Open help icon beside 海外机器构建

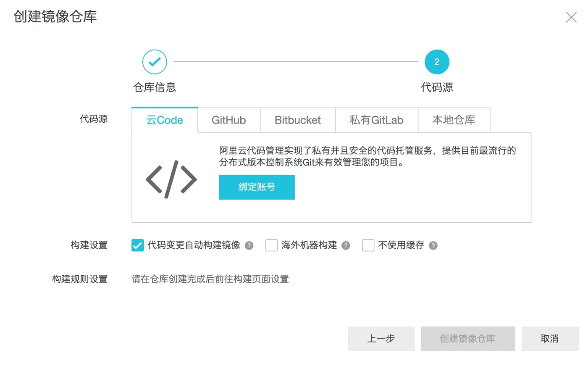coord(346,245)
